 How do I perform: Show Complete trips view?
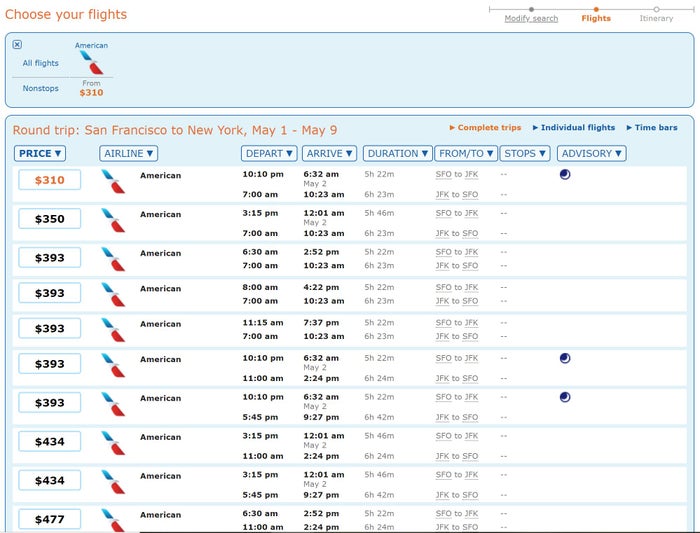point(485,128)
